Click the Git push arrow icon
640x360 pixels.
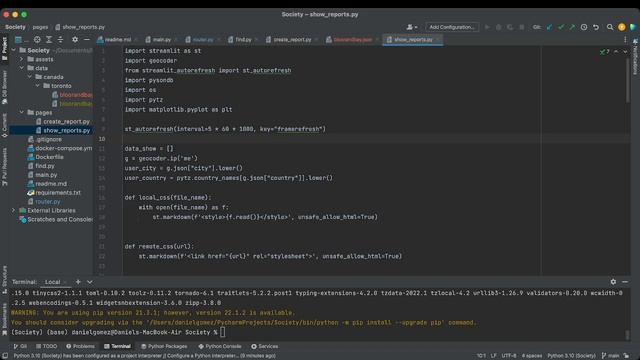pyautogui.click(x=572, y=27)
